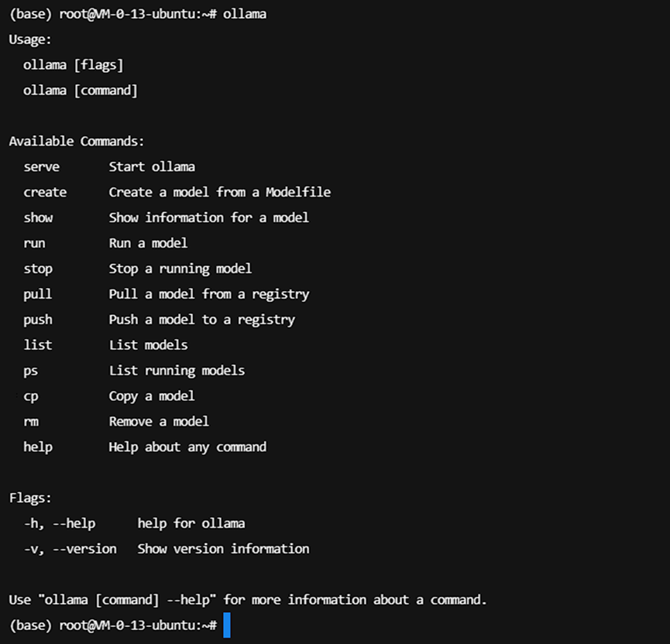Click the '-h, --help' flag text
This screenshot has width=670, height=644.
[60, 523]
